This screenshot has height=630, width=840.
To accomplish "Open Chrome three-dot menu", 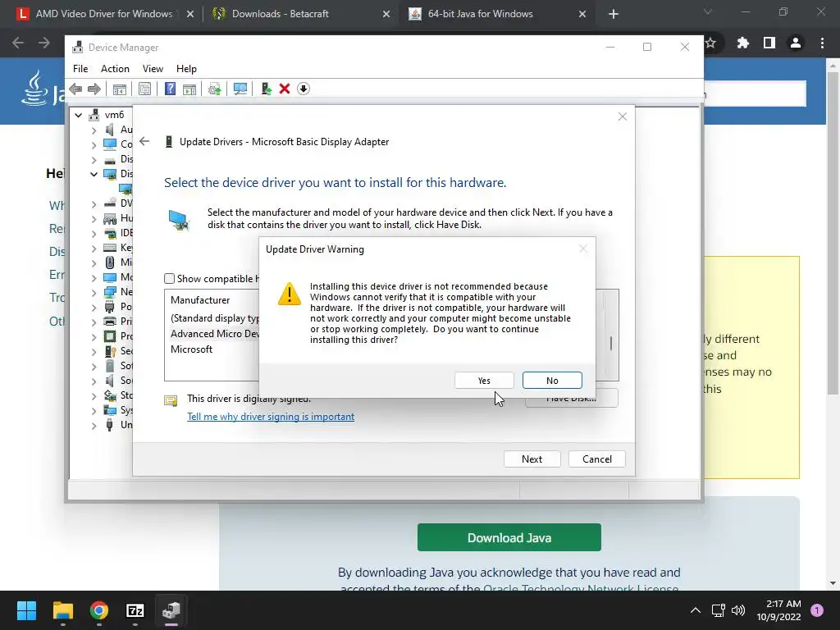I will coord(822,43).
